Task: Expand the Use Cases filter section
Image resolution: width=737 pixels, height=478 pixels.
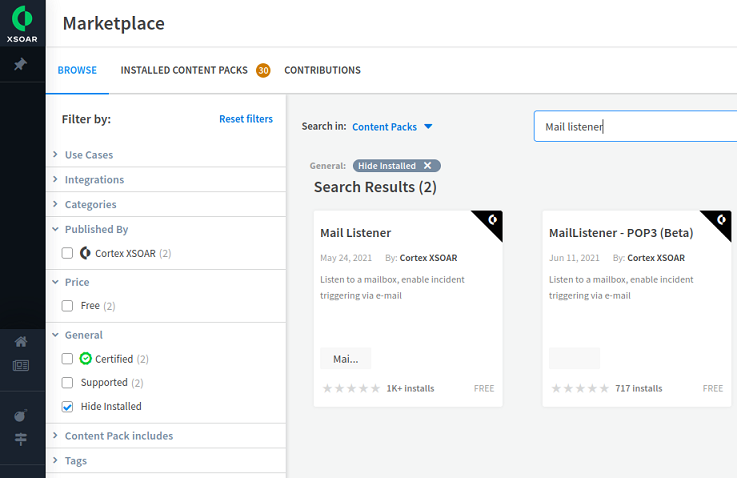Action: 88,155
